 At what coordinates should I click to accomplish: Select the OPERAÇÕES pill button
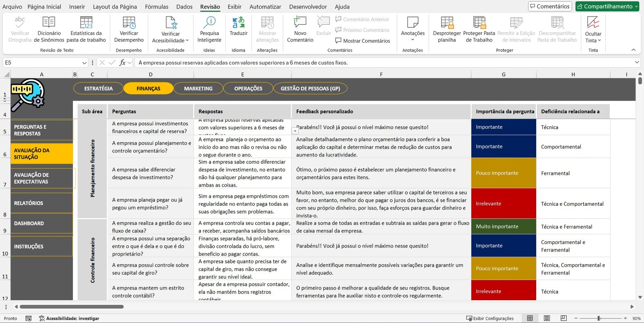[248, 89]
